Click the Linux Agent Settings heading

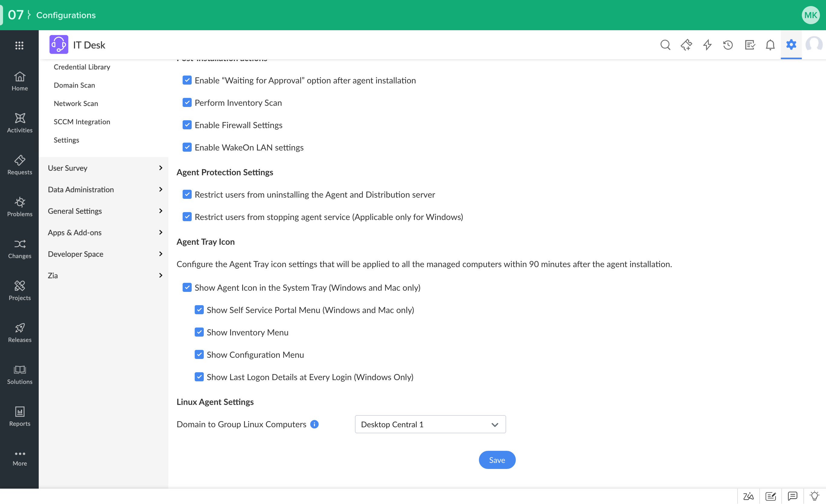pos(215,402)
